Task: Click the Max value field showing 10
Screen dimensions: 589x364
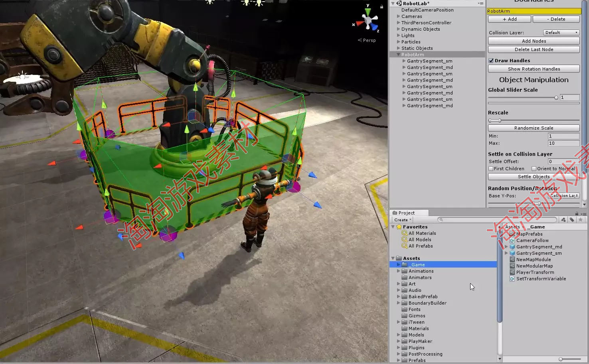Action: pyautogui.click(x=563, y=143)
